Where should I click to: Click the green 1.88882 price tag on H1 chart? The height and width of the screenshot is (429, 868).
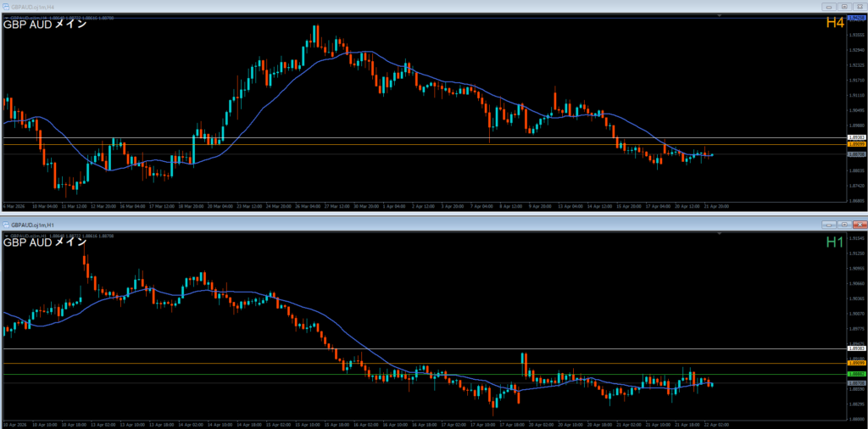(x=856, y=374)
